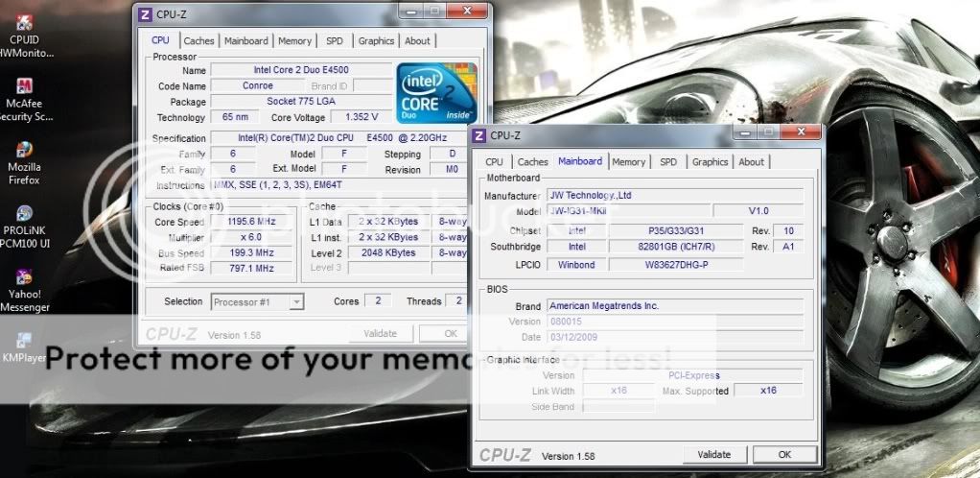Click the processor Name field Intel Core 2 Duo E4500

click(301, 70)
